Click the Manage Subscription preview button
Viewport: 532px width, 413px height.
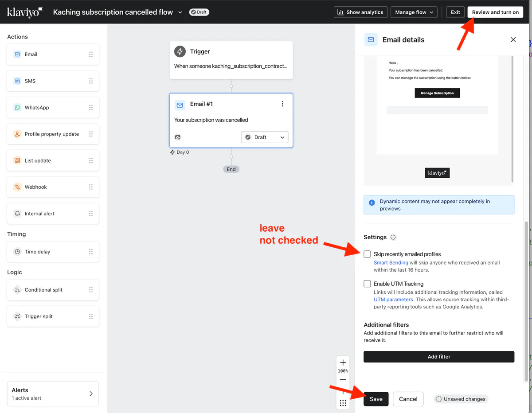(x=437, y=93)
